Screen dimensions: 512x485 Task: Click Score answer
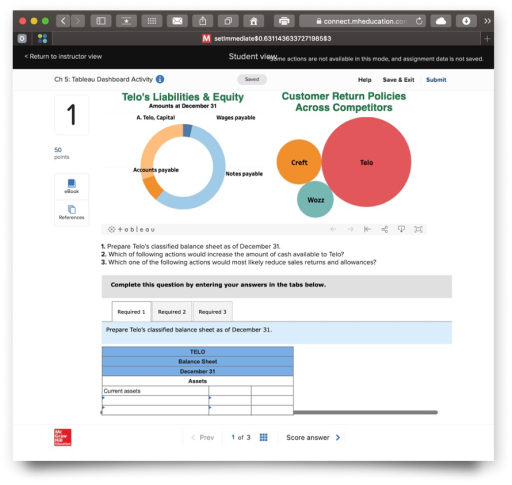click(313, 437)
